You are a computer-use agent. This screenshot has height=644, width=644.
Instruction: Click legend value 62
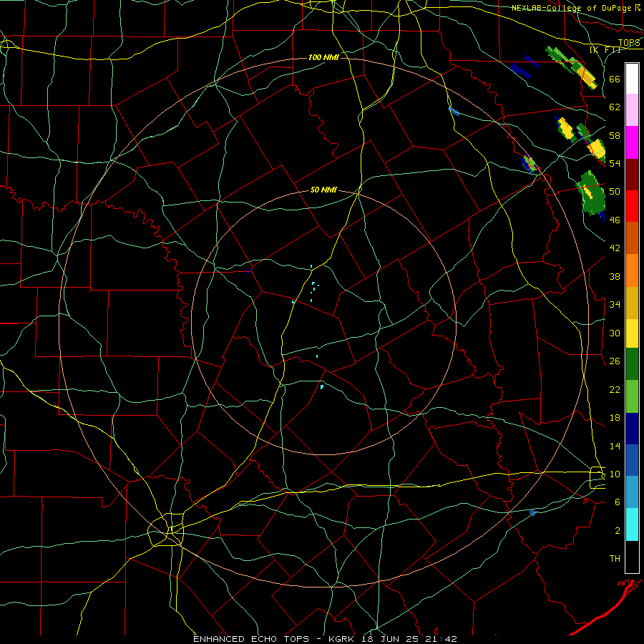point(615,107)
